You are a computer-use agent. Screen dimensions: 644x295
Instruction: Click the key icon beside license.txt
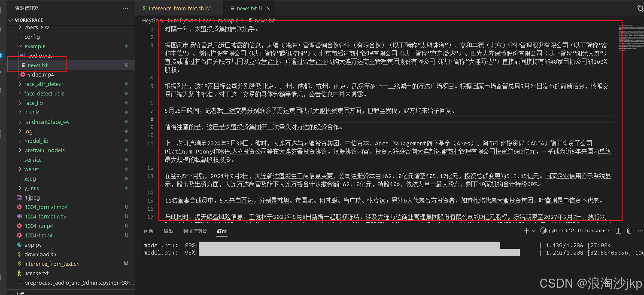tap(19, 273)
